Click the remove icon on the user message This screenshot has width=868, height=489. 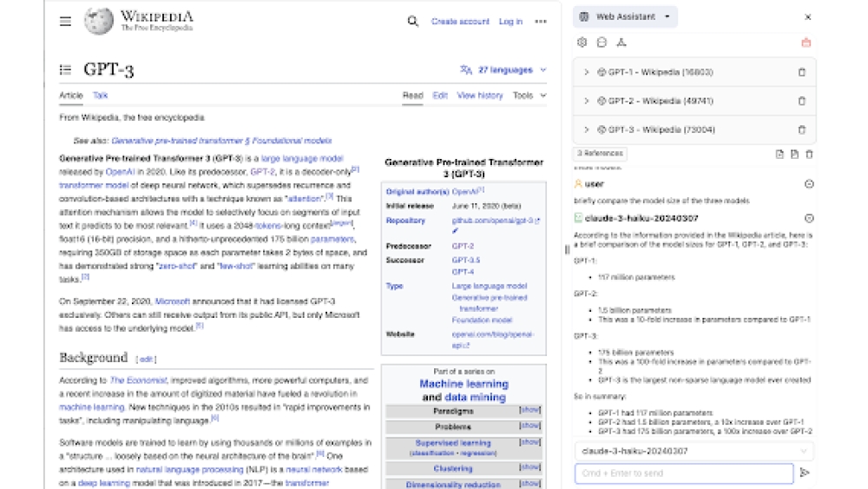click(x=809, y=184)
